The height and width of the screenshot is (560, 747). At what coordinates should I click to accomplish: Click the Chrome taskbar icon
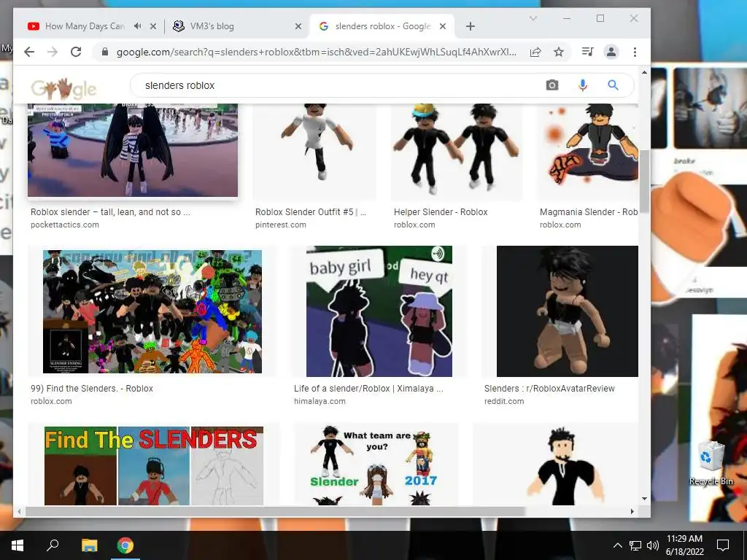[125, 545]
